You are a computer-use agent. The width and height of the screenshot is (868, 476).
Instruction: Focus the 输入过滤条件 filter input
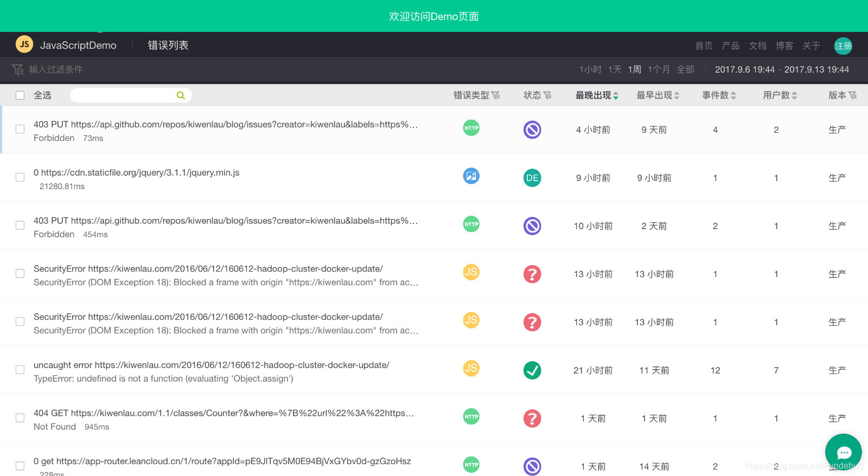(x=56, y=69)
